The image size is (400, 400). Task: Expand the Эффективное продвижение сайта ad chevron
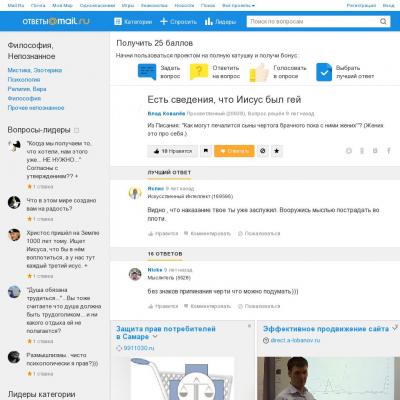click(x=395, y=328)
